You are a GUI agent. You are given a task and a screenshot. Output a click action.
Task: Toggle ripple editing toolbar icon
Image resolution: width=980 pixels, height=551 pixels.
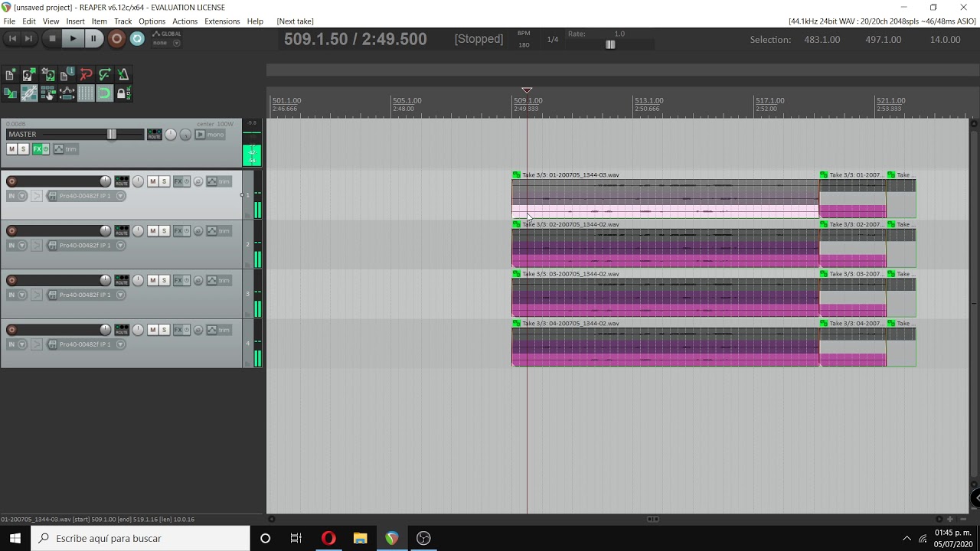(x=47, y=93)
